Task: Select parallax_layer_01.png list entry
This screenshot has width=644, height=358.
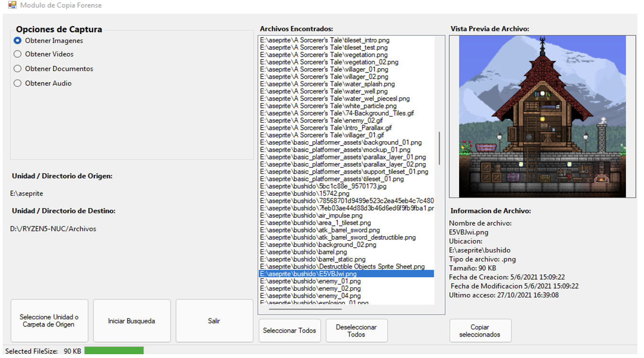Action: tap(346, 157)
